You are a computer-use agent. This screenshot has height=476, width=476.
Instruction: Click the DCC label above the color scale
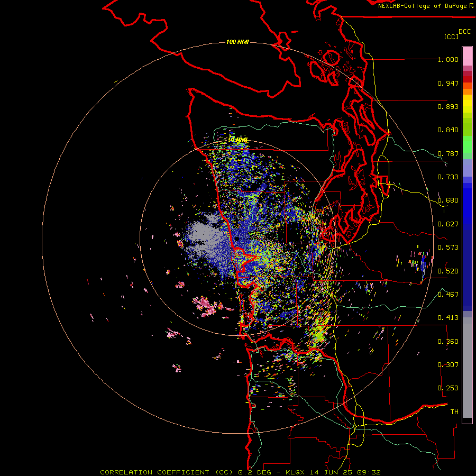[465, 32]
